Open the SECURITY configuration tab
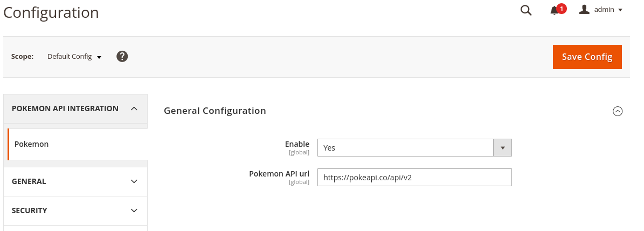The height and width of the screenshot is (231, 644). pos(30,210)
